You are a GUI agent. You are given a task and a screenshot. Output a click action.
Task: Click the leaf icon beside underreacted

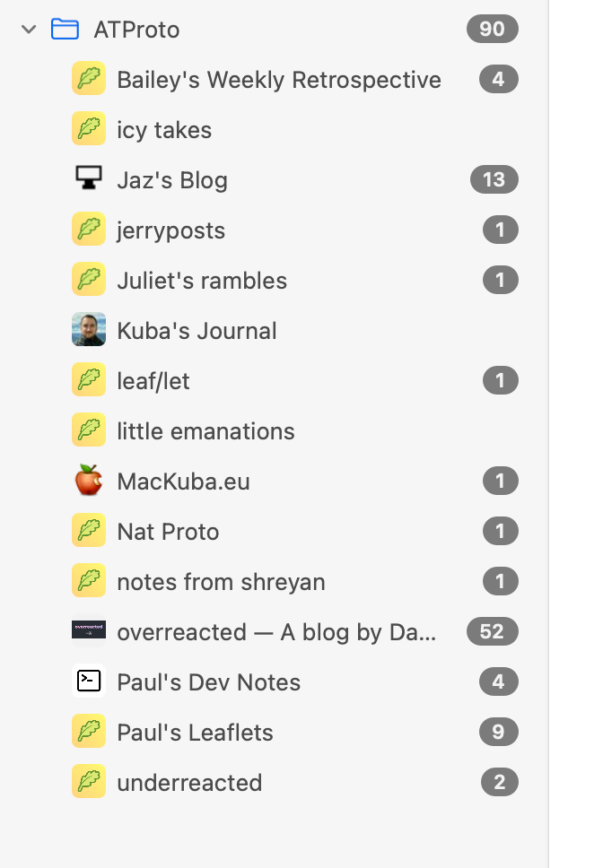(x=89, y=782)
